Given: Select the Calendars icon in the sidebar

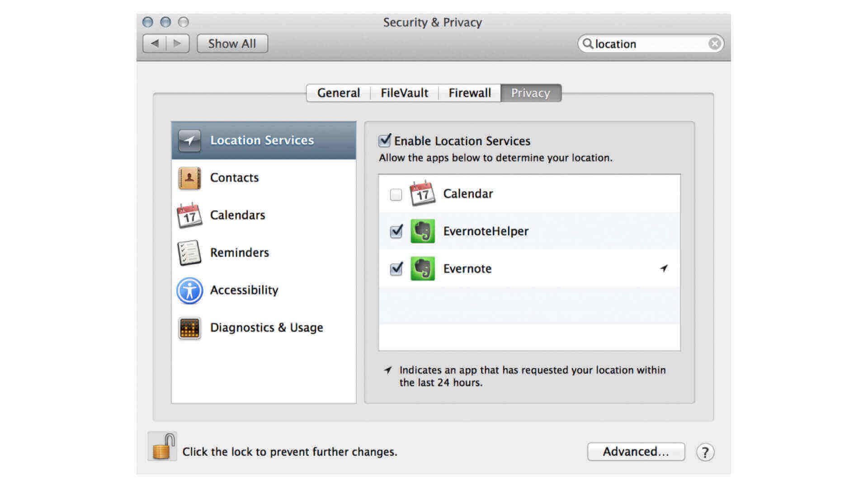Looking at the screenshot, I should (189, 216).
